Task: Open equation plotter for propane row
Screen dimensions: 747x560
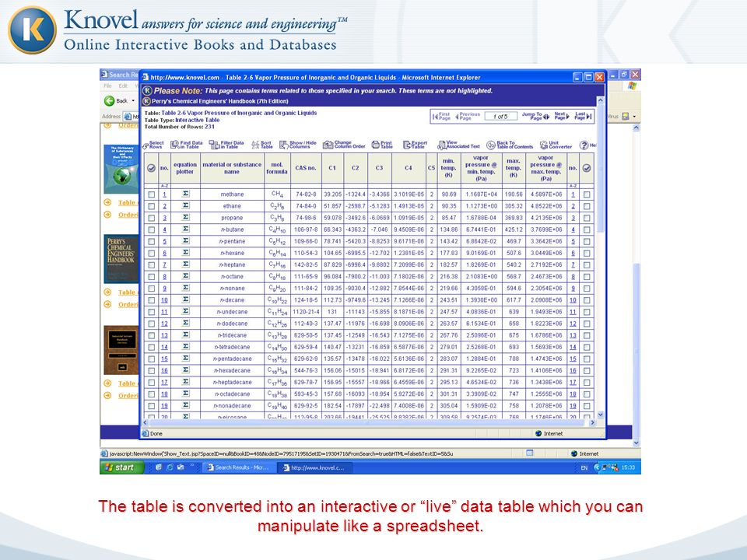Action: (186, 217)
